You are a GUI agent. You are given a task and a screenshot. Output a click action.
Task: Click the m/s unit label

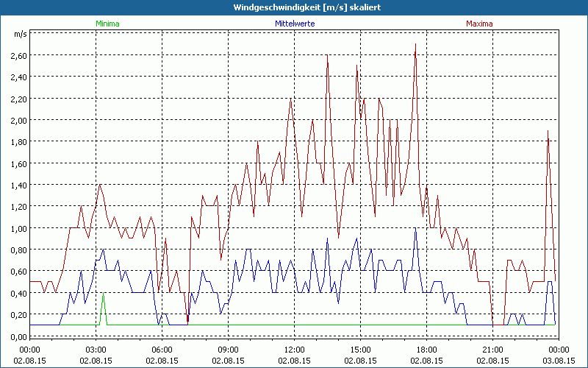click(x=19, y=35)
